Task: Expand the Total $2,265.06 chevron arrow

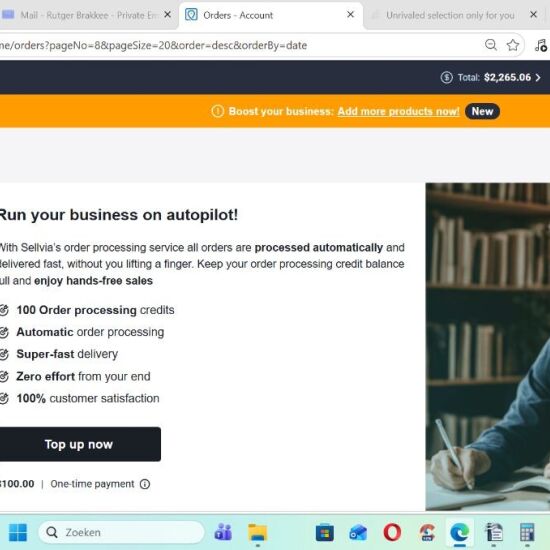Action: click(x=538, y=78)
